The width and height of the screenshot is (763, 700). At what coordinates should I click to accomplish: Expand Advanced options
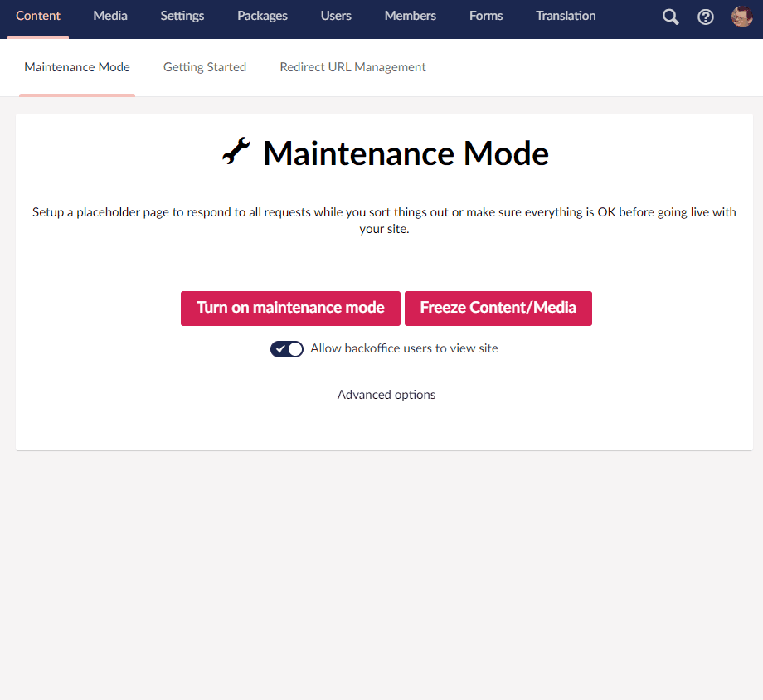click(x=386, y=395)
